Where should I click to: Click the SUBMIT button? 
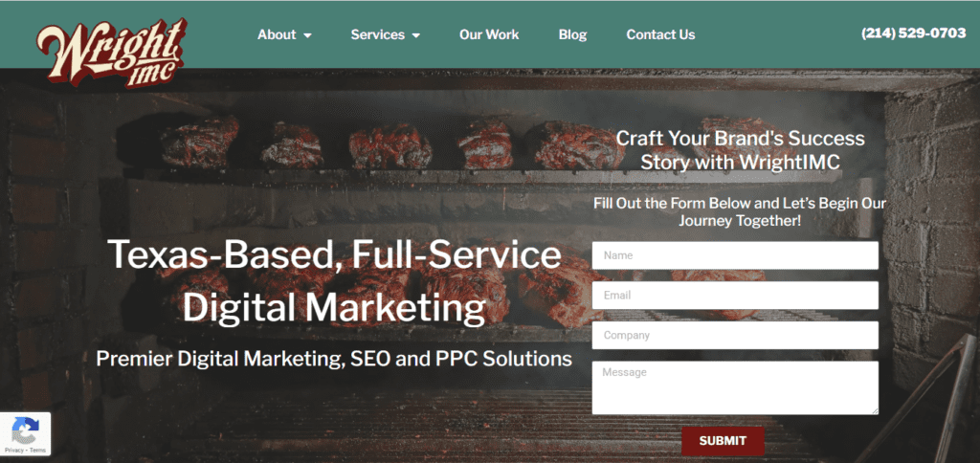point(723,440)
